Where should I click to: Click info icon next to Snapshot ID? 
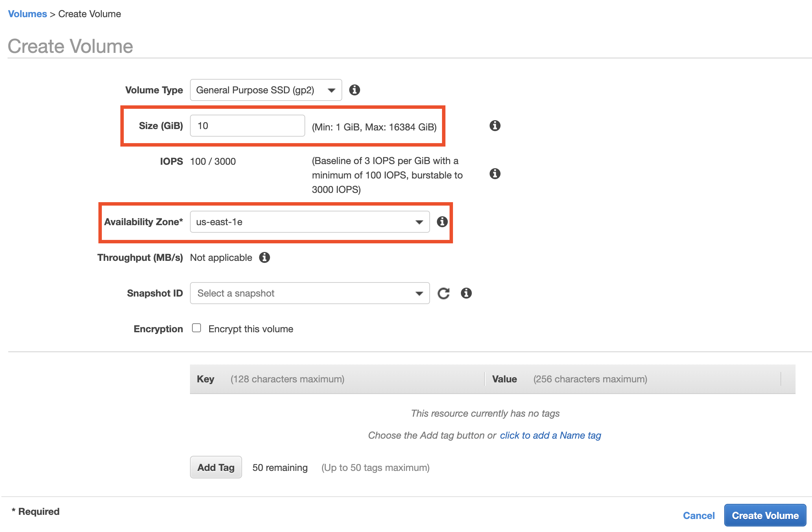(466, 293)
